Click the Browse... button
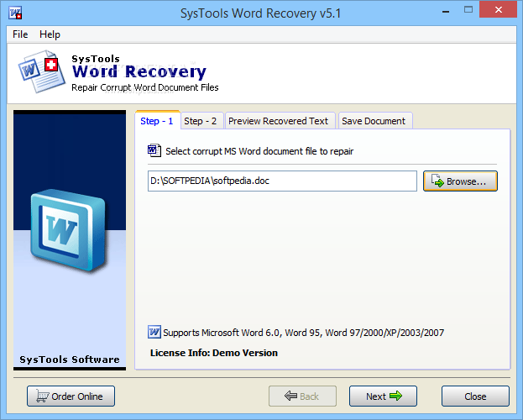 [460, 181]
